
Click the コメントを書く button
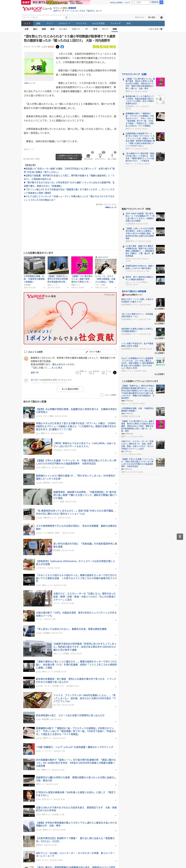click(93, 352)
